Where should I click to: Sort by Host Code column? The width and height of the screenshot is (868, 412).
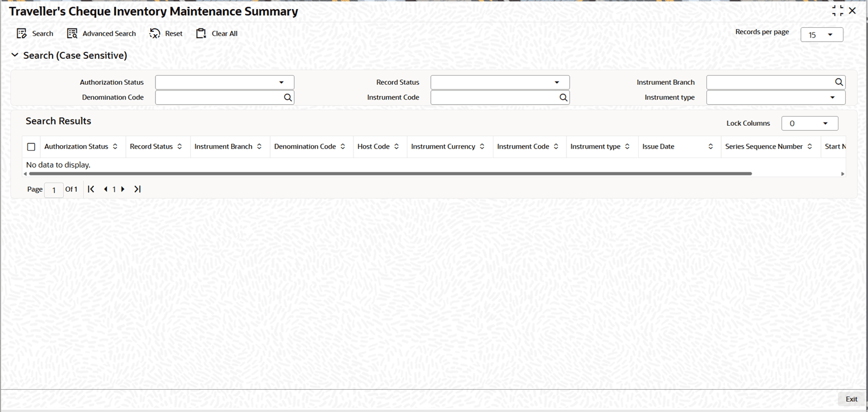(x=396, y=147)
